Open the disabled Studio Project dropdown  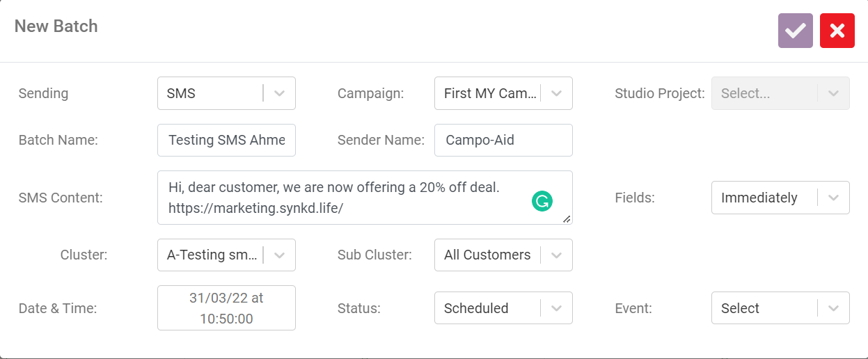[780, 93]
